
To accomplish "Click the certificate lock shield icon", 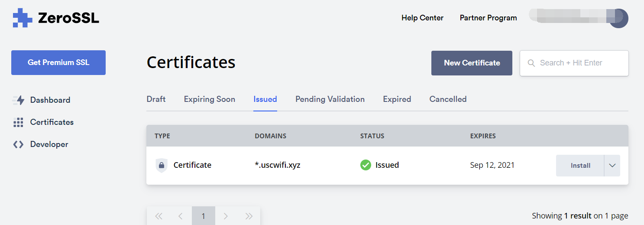I will pos(161,165).
